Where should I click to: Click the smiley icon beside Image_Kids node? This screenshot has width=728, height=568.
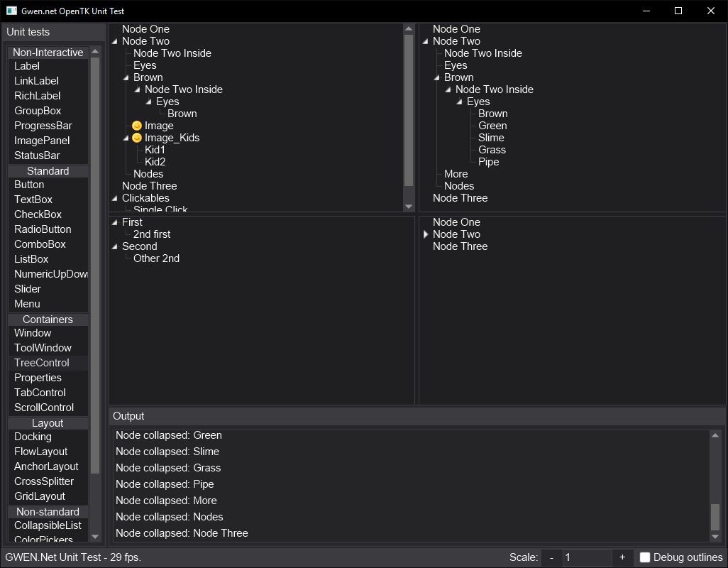click(137, 138)
